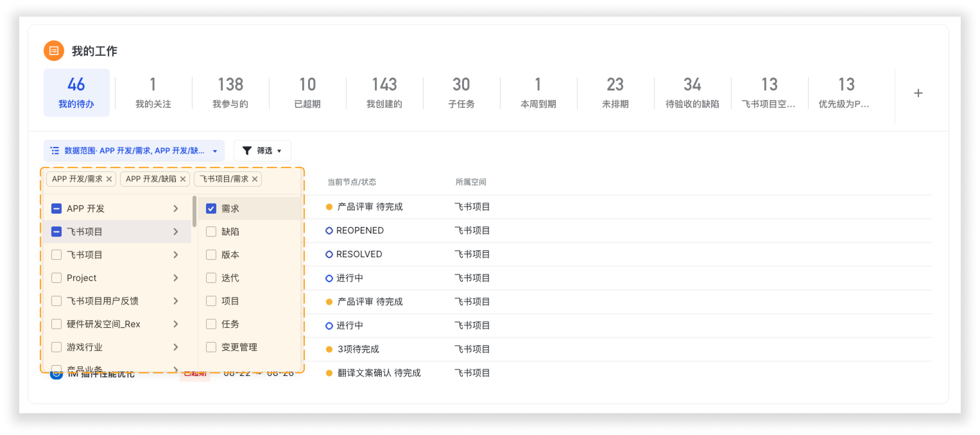This screenshot has width=980, height=435.
Task: Open the 我的关注 tab
Action: point(153,93)
